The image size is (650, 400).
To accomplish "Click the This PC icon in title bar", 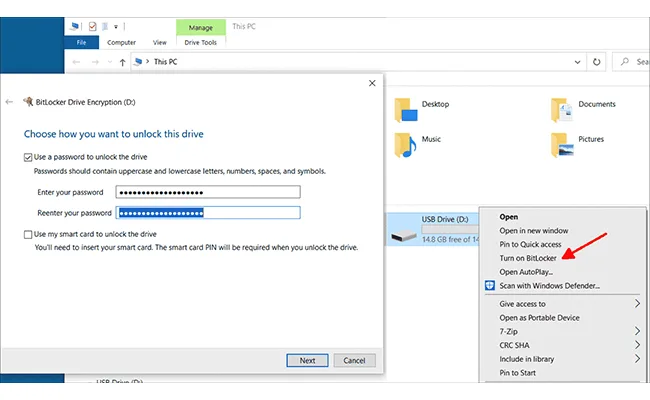I will (75, 27).
